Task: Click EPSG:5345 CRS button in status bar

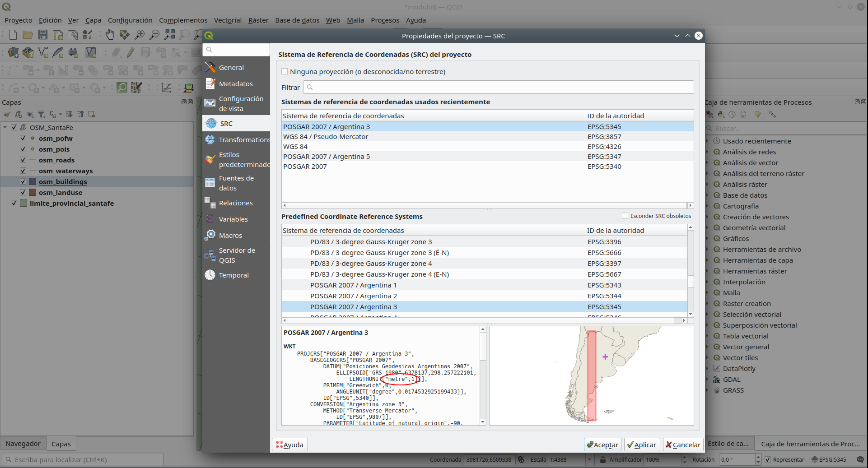Action: (829, 459)
